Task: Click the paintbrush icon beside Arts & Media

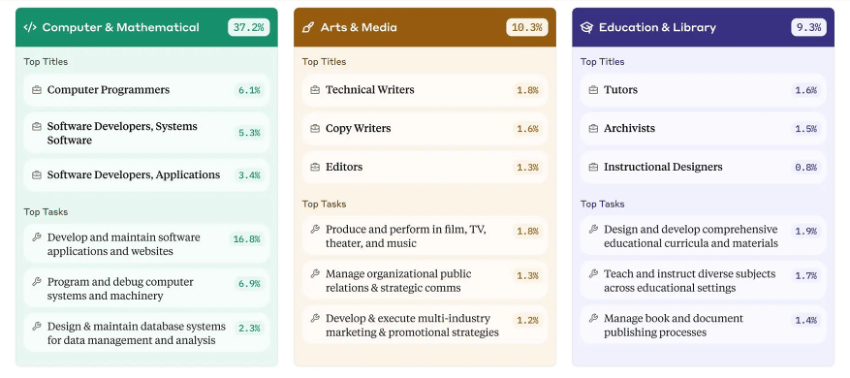Action: tap(308, 27)
